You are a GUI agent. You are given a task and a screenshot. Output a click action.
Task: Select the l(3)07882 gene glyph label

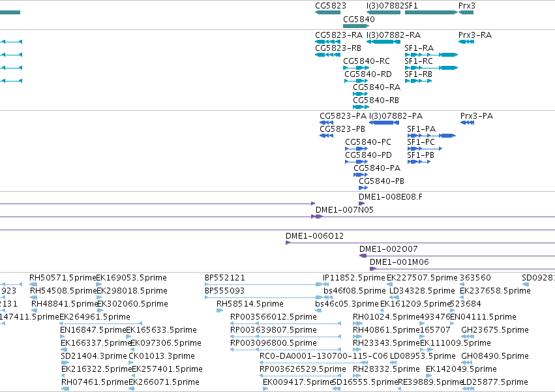385,6
